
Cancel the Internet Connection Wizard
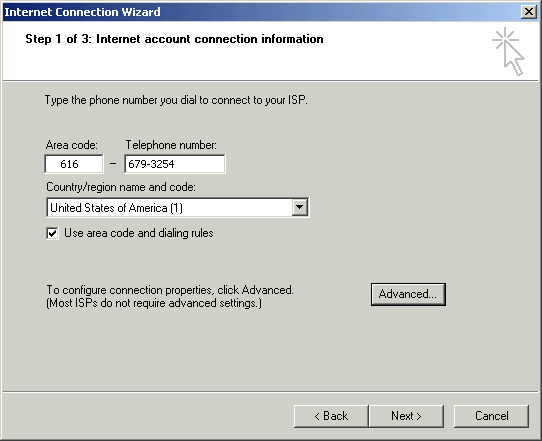(492, 416)
